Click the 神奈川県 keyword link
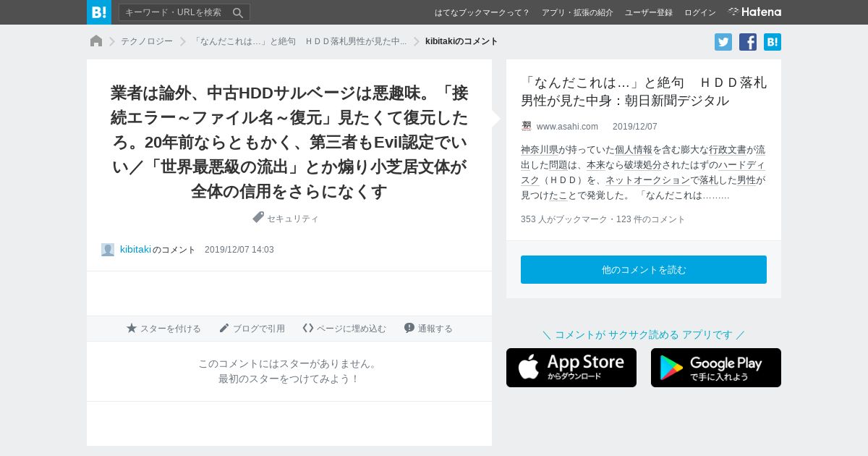The width and height of the screenshot is (868, 456). click(540, 150)
